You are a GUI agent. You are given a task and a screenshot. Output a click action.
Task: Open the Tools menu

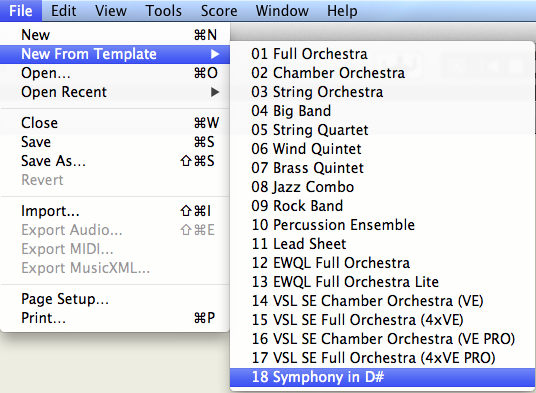point(163,11)
